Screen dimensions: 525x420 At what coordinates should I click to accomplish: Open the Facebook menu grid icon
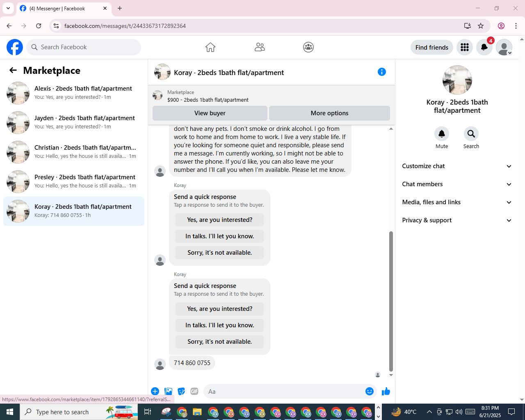tap(465, 47)
